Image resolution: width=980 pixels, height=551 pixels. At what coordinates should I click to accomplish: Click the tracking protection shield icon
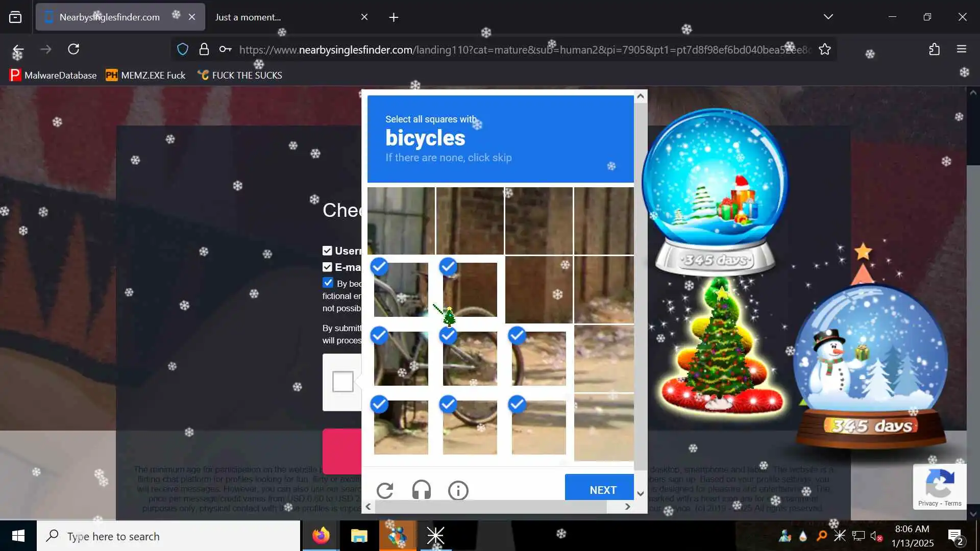(182, 49)
